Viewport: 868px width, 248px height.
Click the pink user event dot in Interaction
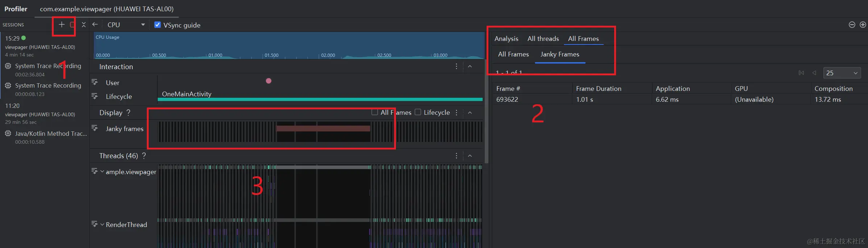tap(269, 81)
